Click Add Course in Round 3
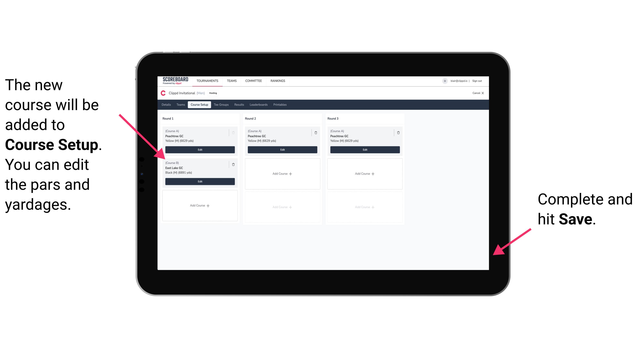 (x=364, y=173)
